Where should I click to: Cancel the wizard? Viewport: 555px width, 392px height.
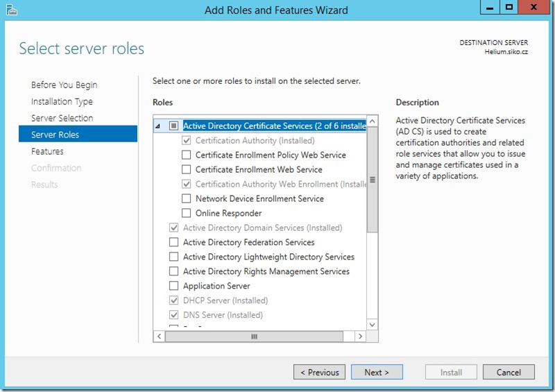pyautogui.click(x=509, y=372)
